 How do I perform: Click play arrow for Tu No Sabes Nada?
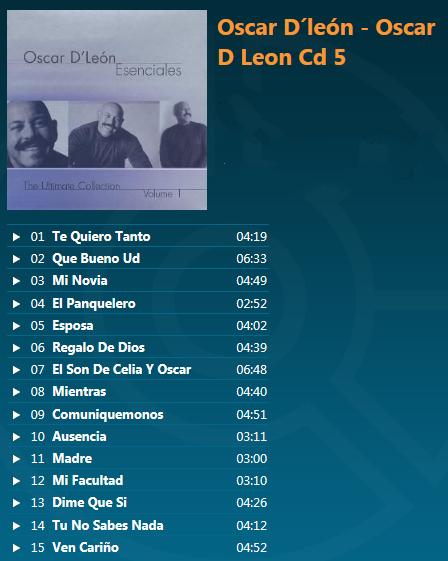click(16, 526)
